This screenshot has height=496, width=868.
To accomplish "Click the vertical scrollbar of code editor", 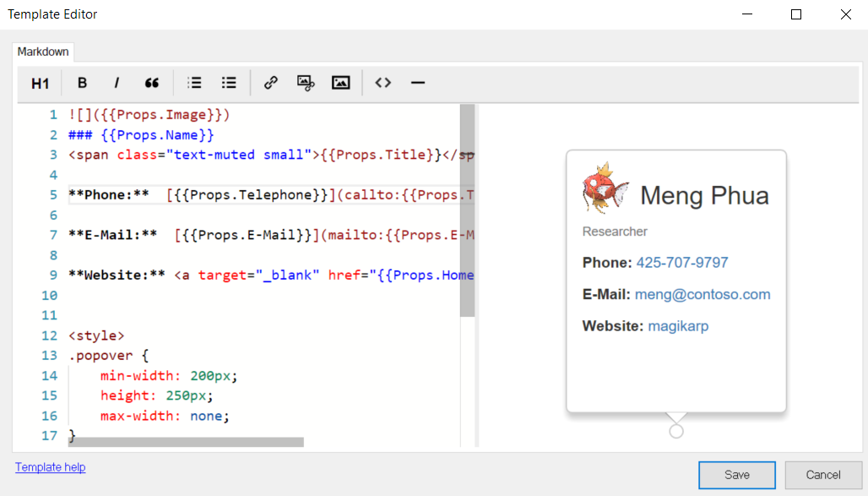I will 468,210.
